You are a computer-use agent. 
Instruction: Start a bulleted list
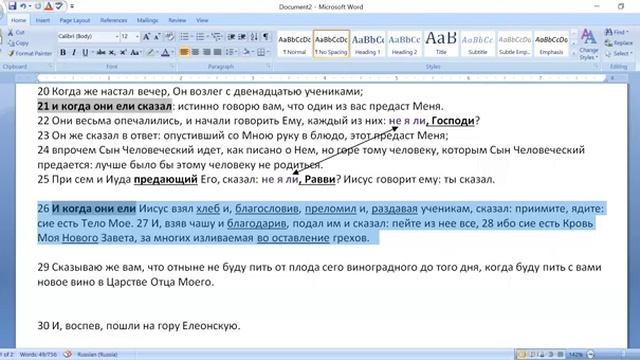(x=184, y=37)
